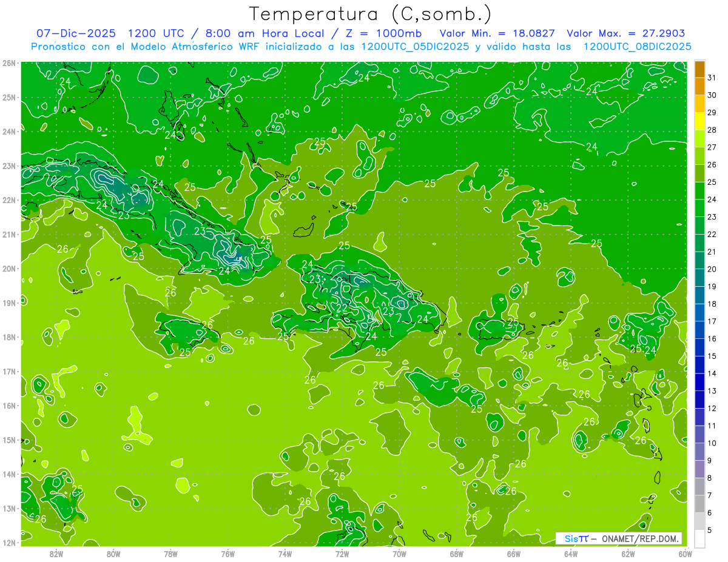Click the 26N latitude axis label

[8, 63]
